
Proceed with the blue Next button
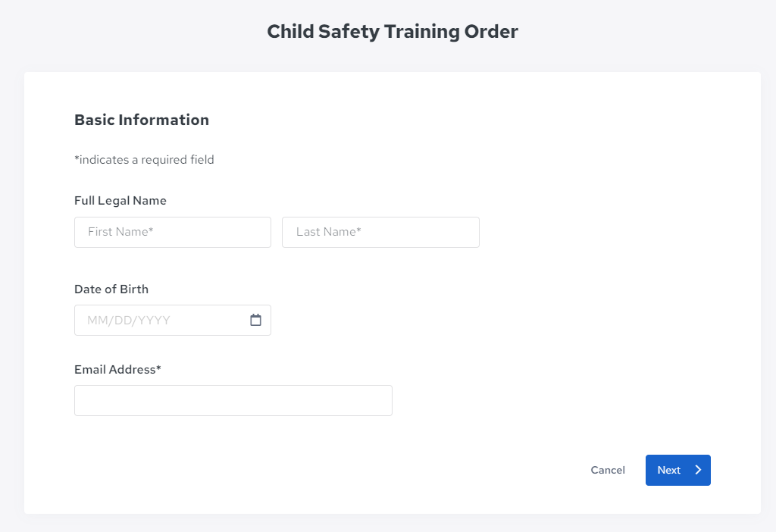[x=678, y=470]
